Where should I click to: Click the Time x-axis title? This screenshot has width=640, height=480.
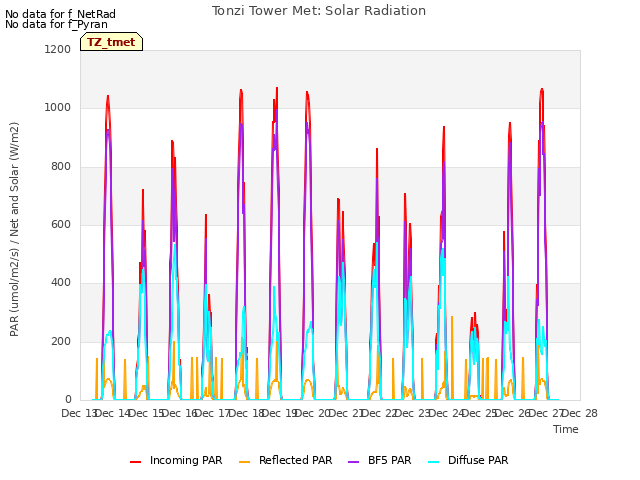coord(566,429)
